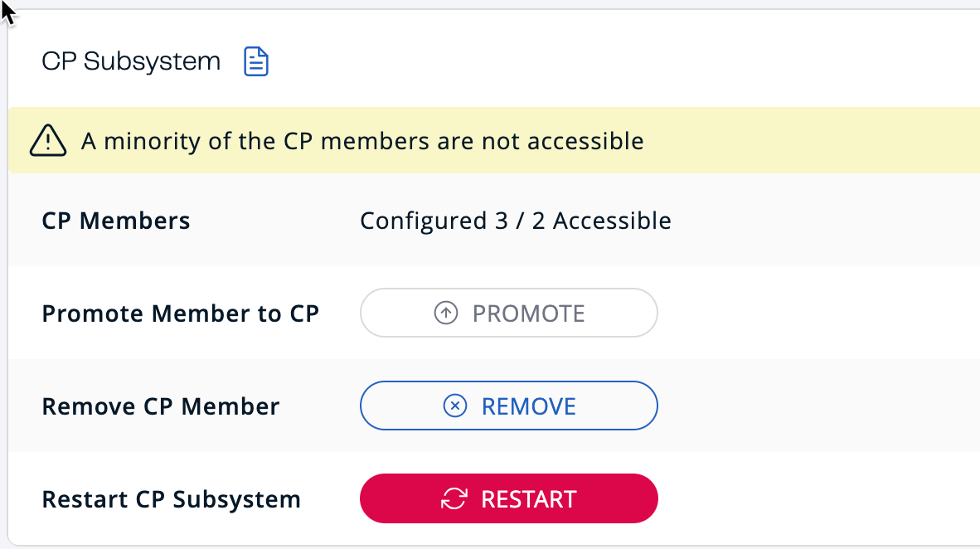This screenshot has height=549, width=980.
Task: Click the CP Subsystem title text
Action: (130, 61)
